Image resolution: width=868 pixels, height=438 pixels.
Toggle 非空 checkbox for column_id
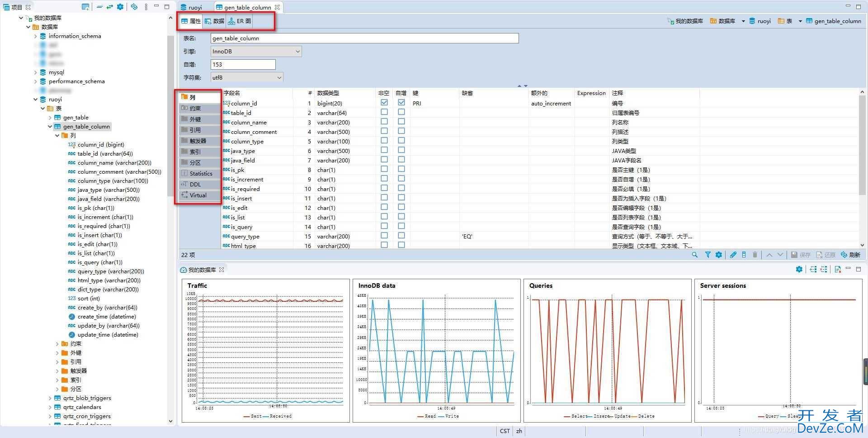(384, 103)
